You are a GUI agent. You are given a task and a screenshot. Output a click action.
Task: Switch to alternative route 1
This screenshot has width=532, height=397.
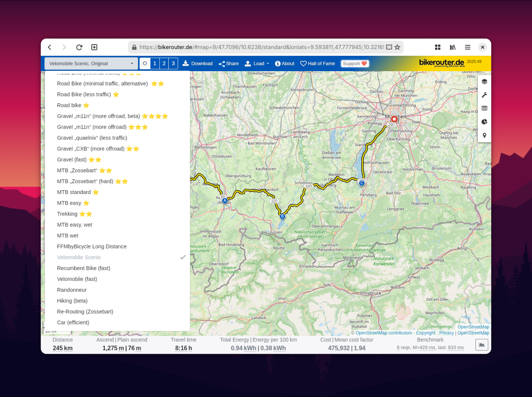click(155, 64)
